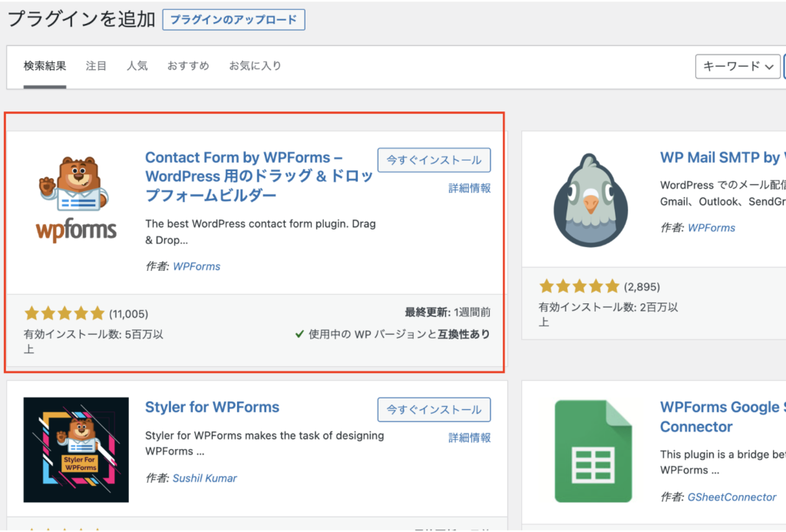Screen dimensions: 786x532
Task: Open the 人気 tab
Action: point(137,66)
